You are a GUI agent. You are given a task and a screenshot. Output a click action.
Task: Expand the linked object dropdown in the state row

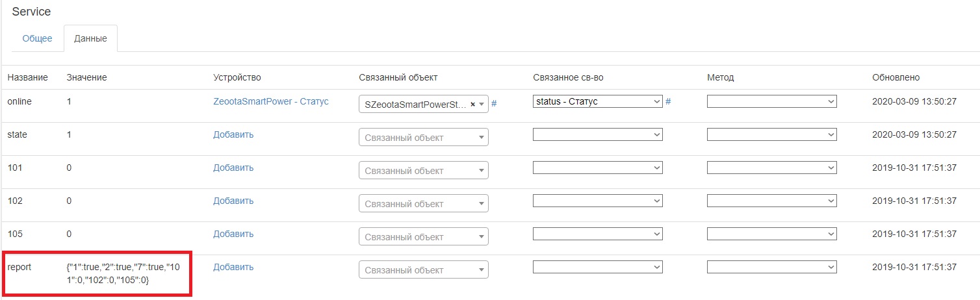(423, 138)
